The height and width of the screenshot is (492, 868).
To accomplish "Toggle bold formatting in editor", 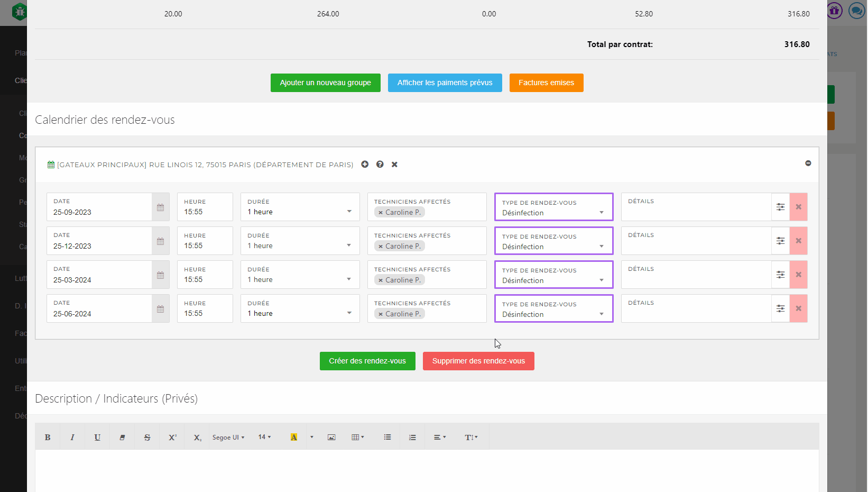I will coord(48,438).
